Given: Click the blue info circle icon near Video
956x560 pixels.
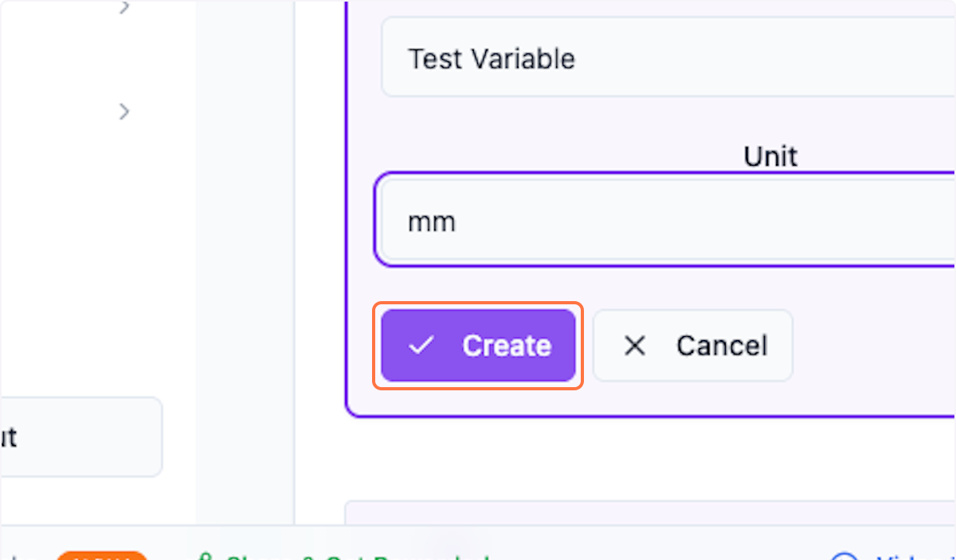Looking at the screenshot, I should click(x=846, y=558).
